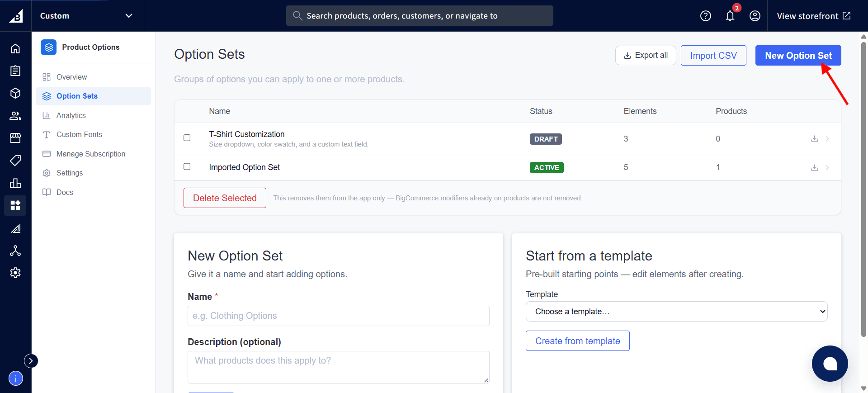Click the option set Name input field
This screenshot has height=393, width=868.
(x=338, y=316)
